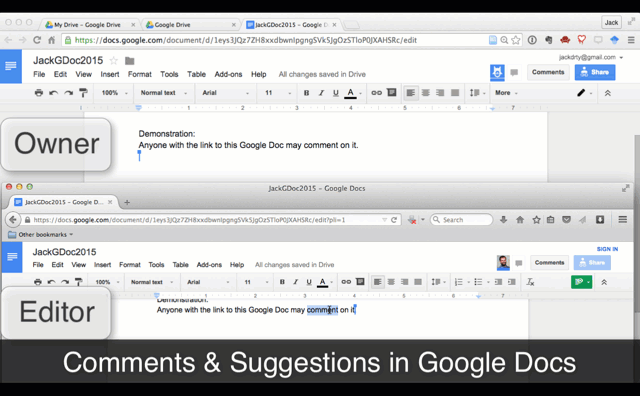Viewport: 640px width, 396px height.
Task: Click the blue Share button in the Owner window
Action: coord(595,72)
